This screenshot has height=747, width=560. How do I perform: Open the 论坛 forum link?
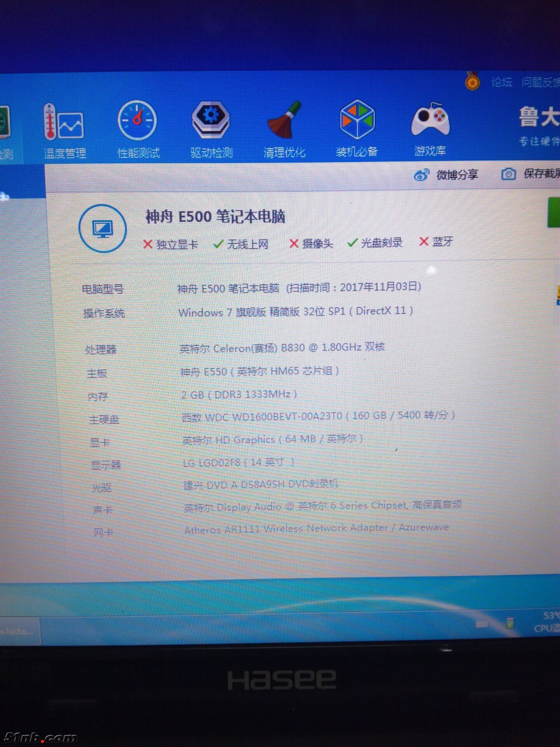(x=501, y=82)
